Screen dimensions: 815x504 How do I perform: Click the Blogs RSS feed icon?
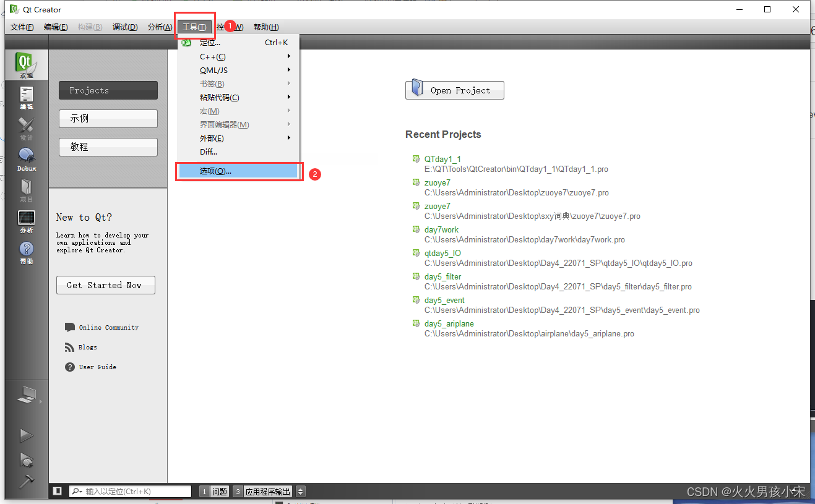click(x=70, y=347)
